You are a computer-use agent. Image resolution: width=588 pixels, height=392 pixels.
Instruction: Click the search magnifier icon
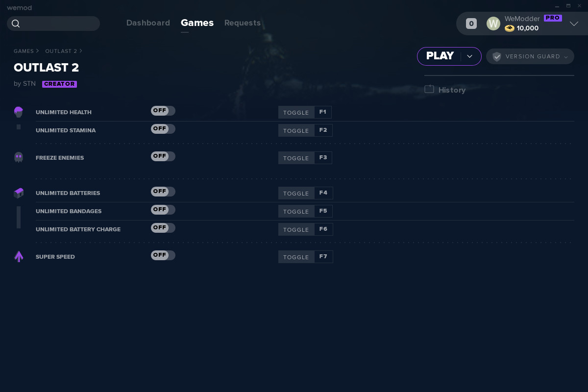click(x=16, y=23)
